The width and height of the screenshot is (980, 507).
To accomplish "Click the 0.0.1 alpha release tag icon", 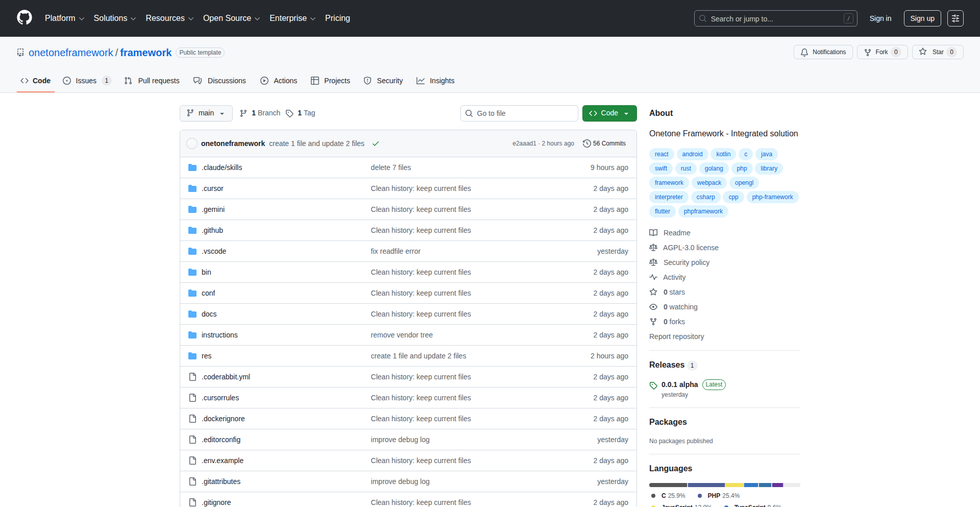I will click(653, 385).
